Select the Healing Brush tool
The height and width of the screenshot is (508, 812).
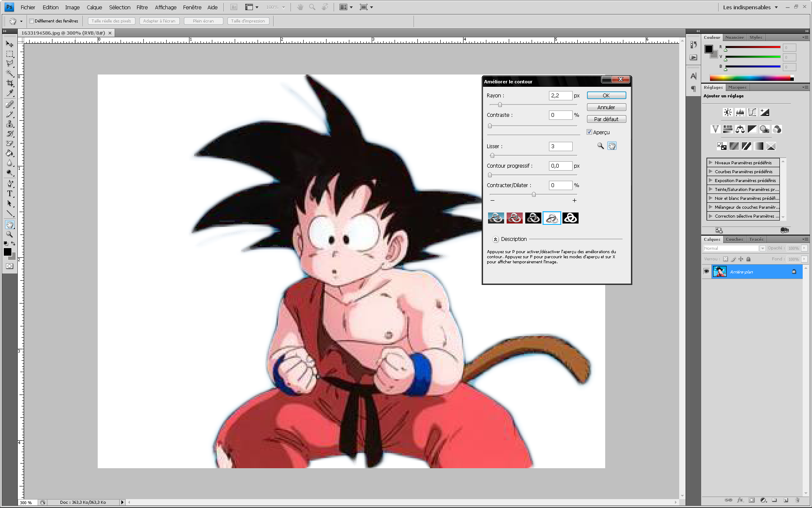[9, 104]
